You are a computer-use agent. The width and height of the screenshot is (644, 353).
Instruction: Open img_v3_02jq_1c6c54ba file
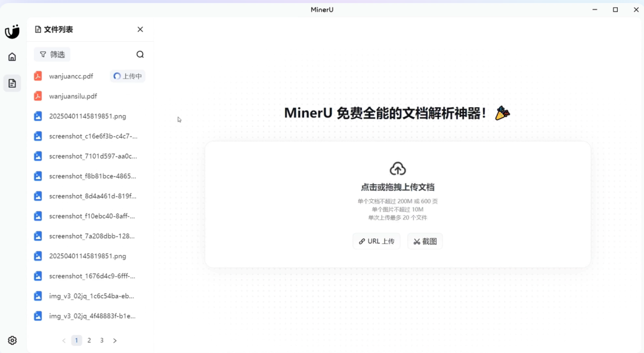click(x=92, y=296)
